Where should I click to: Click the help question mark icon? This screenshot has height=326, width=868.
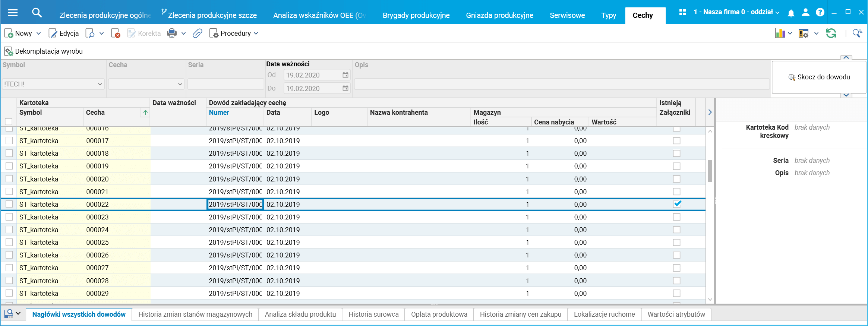coord(820,12)
